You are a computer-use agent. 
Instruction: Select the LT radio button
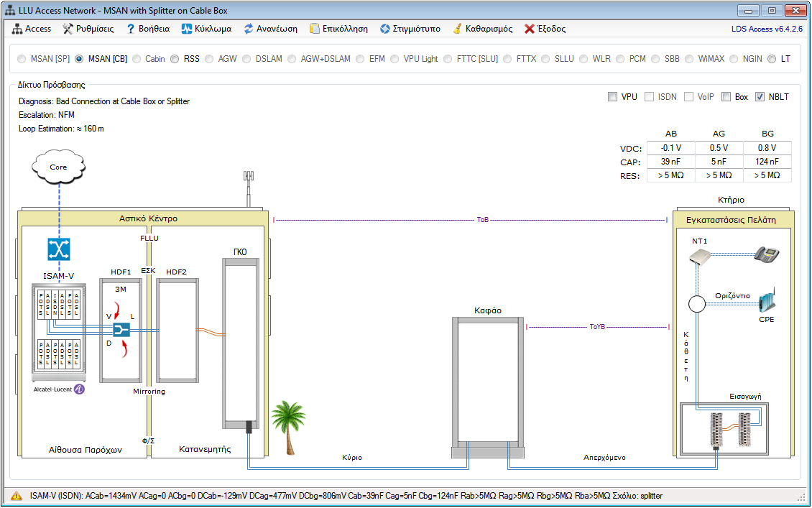coord(772,59)
